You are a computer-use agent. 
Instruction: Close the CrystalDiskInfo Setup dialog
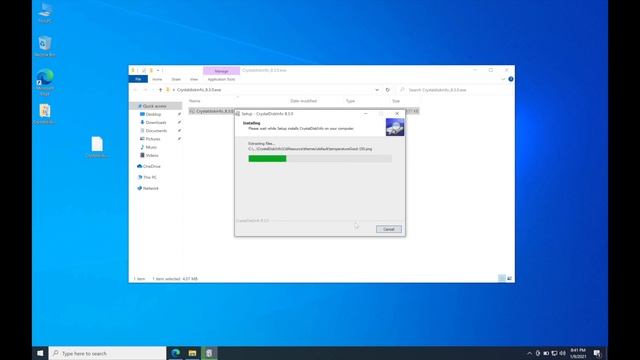(397, 113)
